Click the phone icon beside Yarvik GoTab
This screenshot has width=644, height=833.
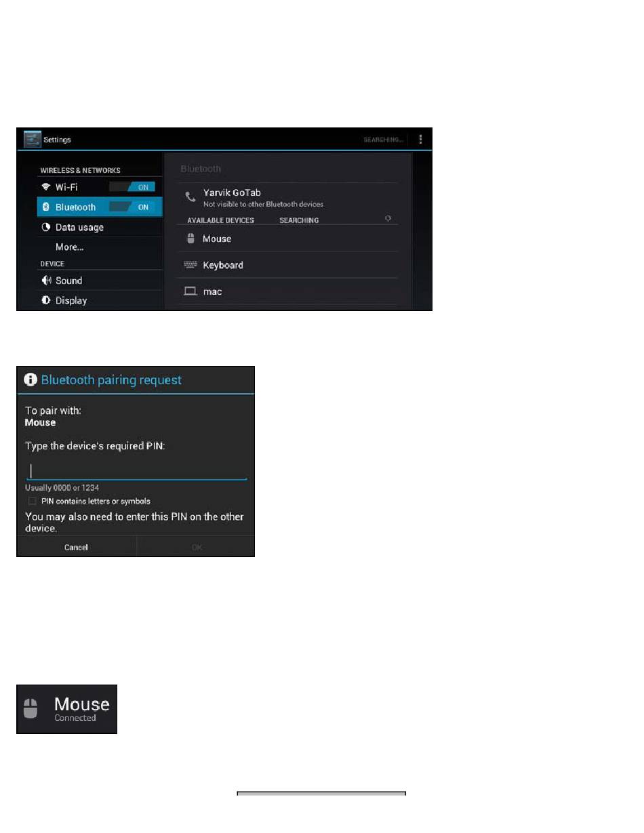pos(190,197)
